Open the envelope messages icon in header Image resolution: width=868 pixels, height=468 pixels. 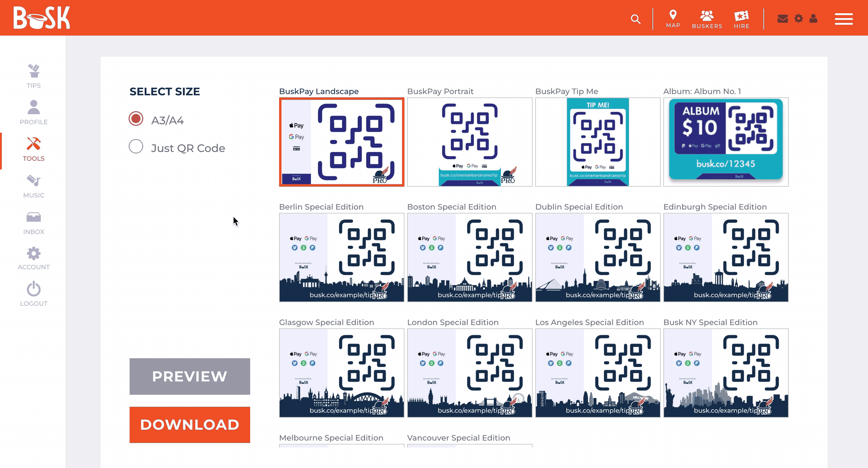pos(782,18)
